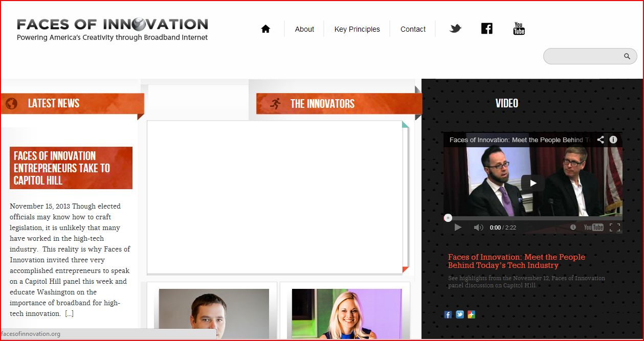The width and height of the screenshot is (644, 341).
Task: Open the About menu item
Action: [x=304, y=29]
